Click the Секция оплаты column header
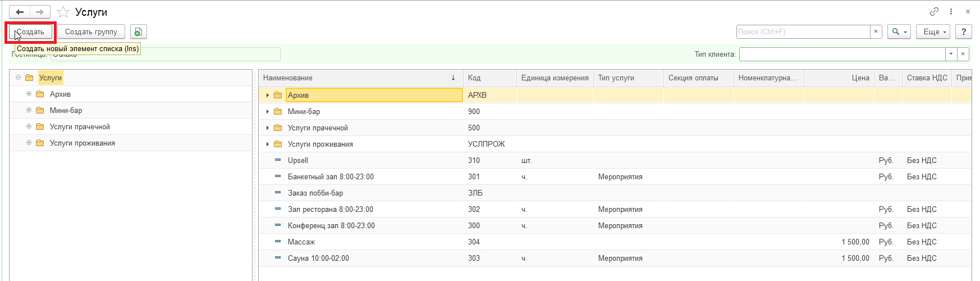 point(699,78)
